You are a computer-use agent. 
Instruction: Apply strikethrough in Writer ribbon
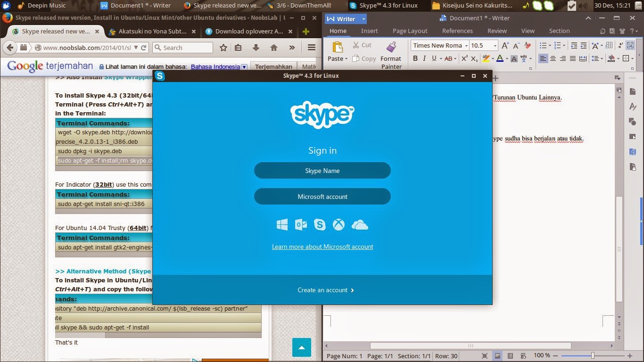click(447, 58)
